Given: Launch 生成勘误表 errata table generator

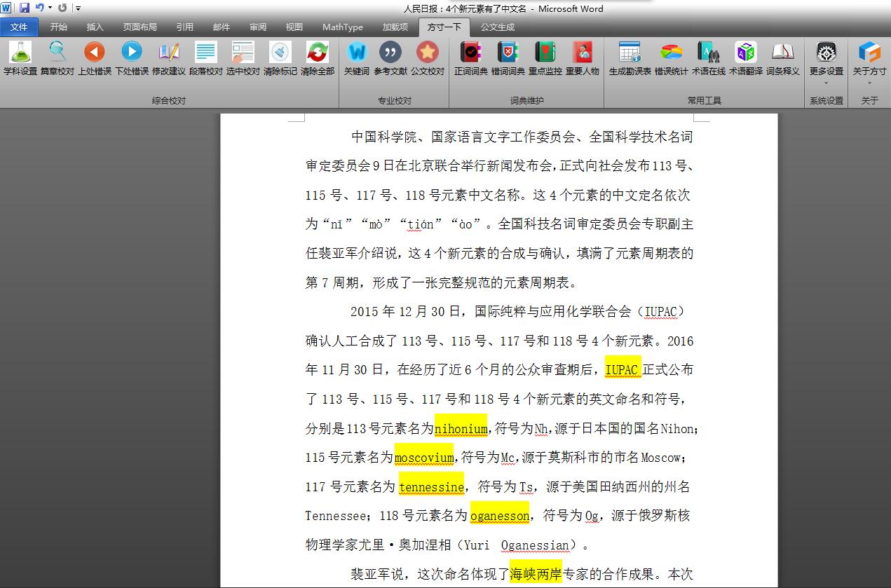Looking at the screenshot, I should coord(630,53).
